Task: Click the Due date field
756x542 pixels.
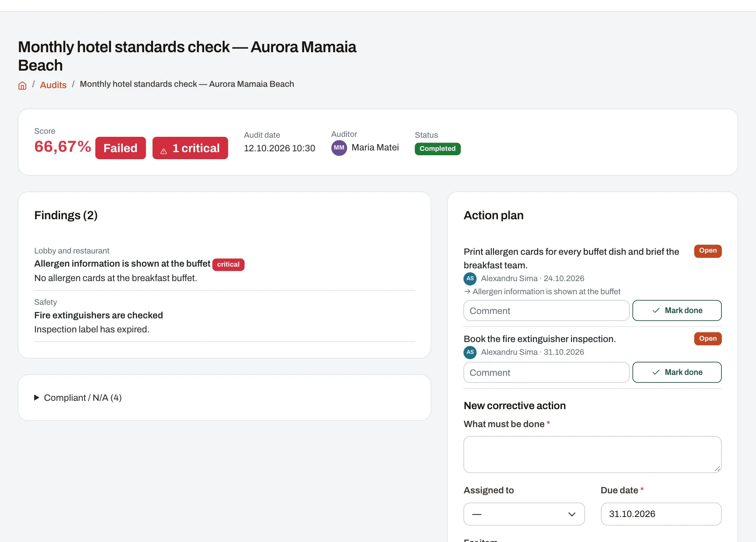Action: pos(661,514)
